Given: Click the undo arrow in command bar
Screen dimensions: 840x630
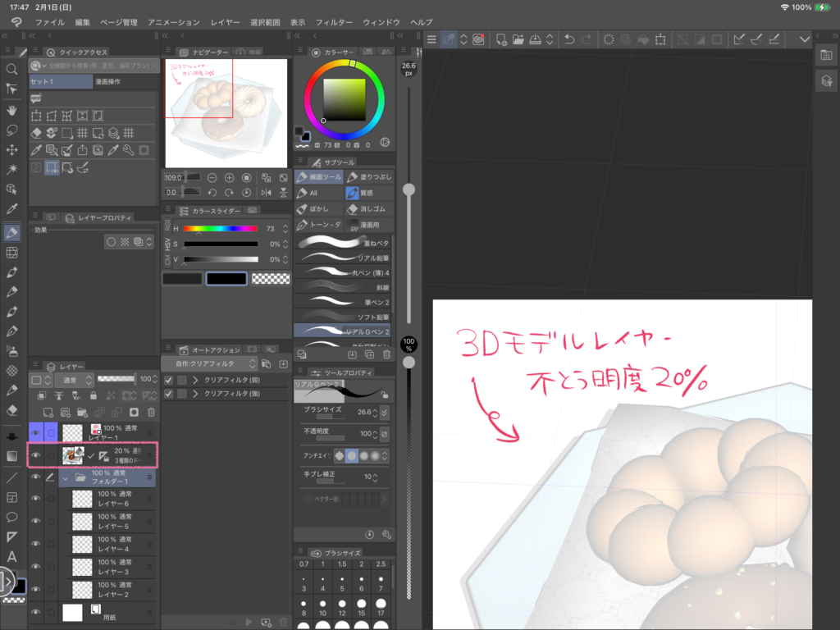Looking at the screenshot, I should [x=569, y=39].
